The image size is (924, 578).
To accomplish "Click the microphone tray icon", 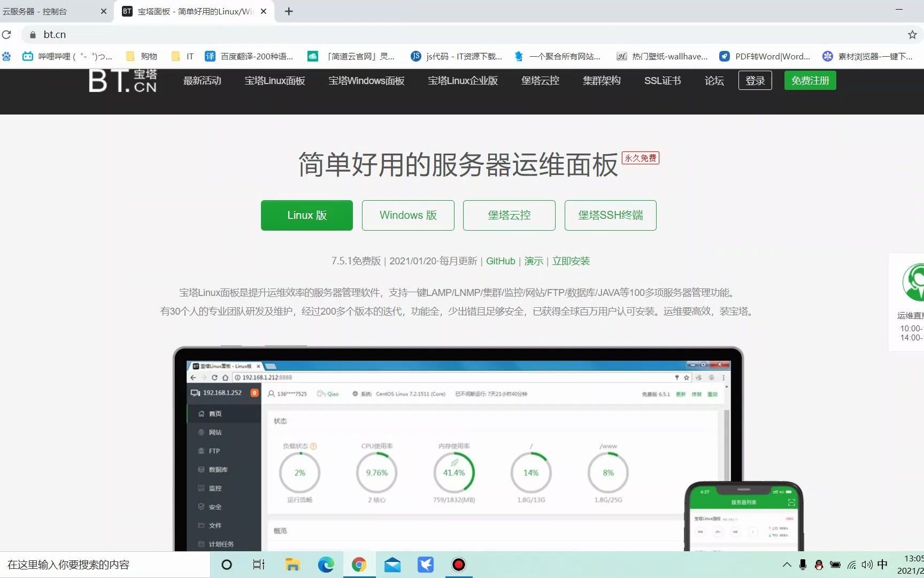I will (x=803, y=565).
